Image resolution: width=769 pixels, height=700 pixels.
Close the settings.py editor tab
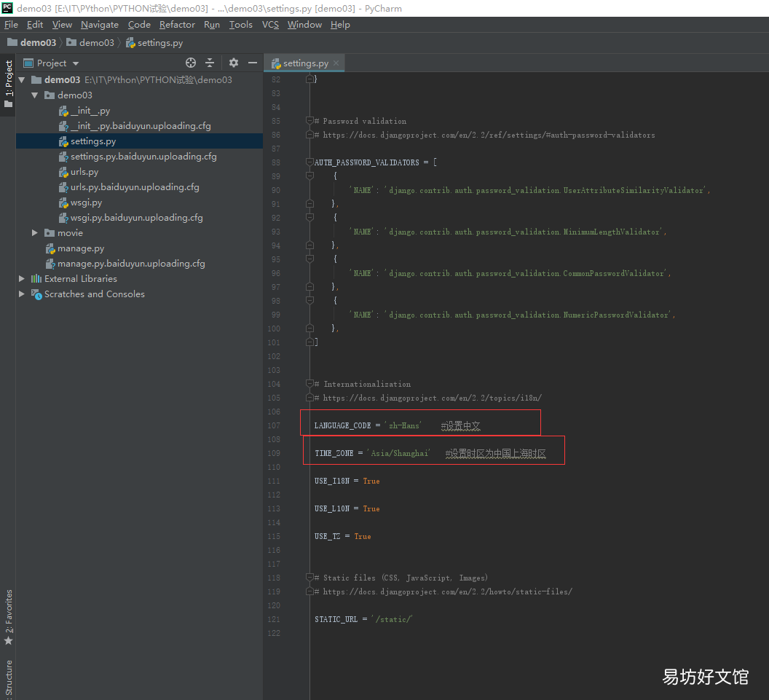pyautogui.click(x=336, y=63)
